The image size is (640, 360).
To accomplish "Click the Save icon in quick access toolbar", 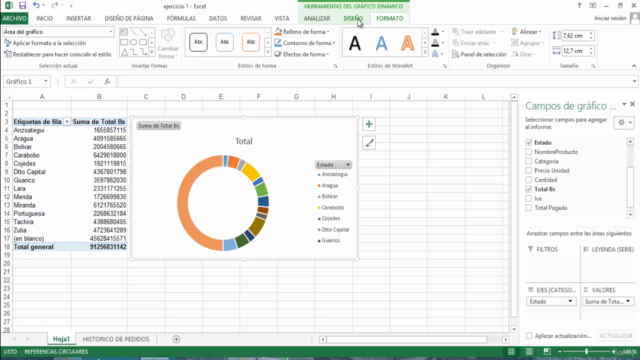I will pos(22,6).
